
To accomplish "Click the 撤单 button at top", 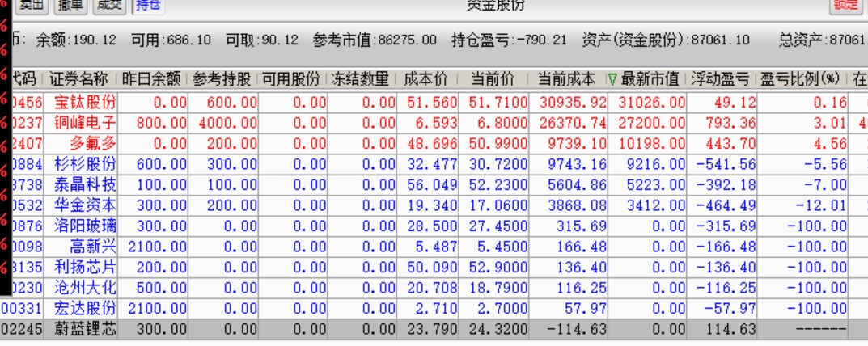I will click(x=71, y=5).
